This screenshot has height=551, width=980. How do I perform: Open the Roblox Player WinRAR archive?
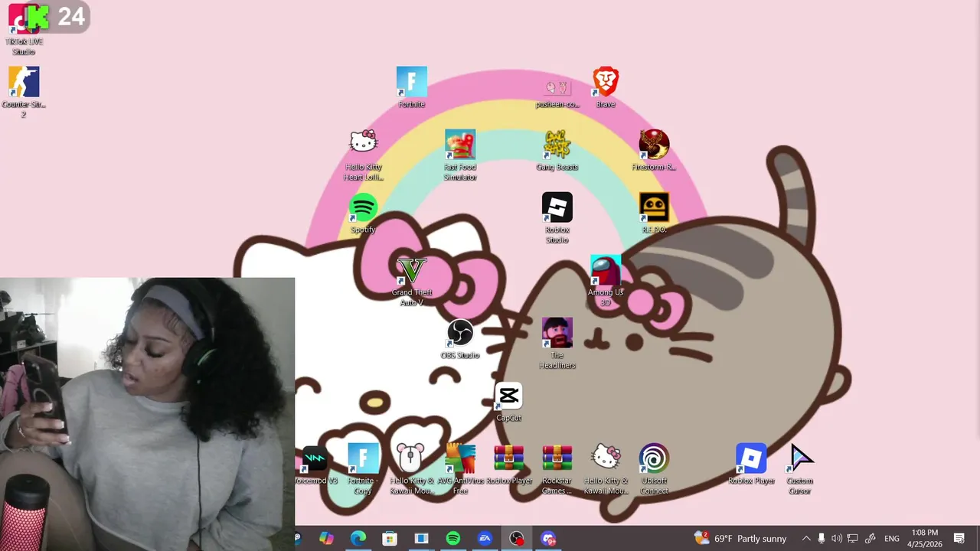(x=509, y=464)
